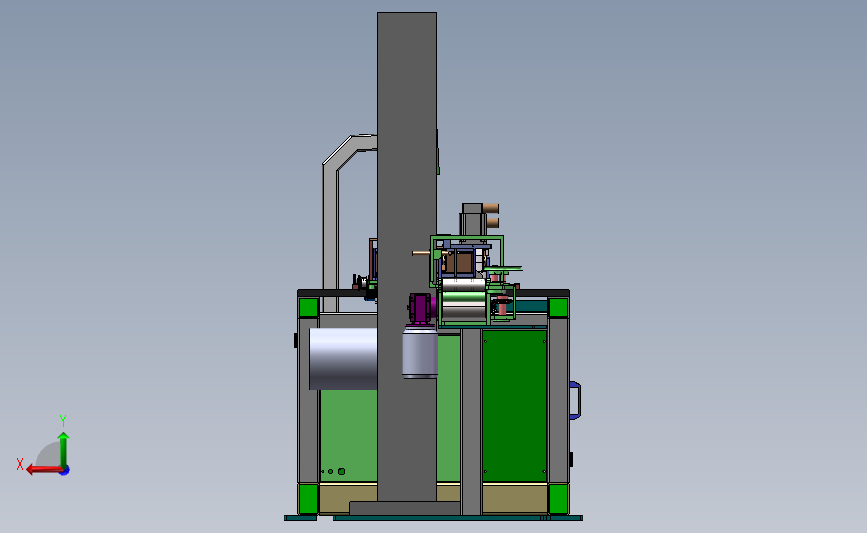Click the green Y label on the triad

tap(63, 421)
